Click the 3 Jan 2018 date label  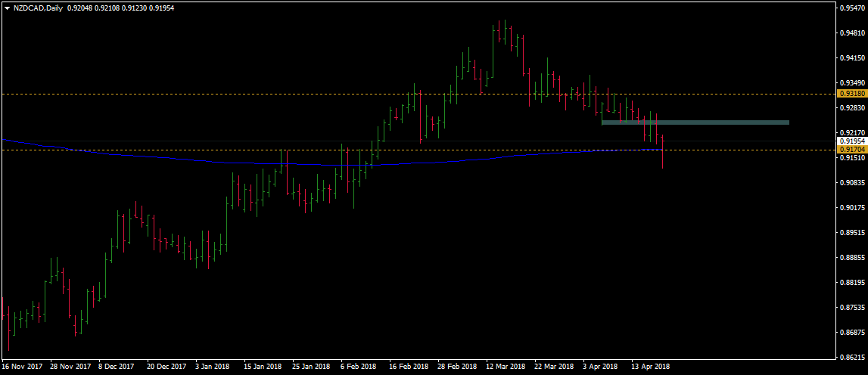(x=213, y=367)
